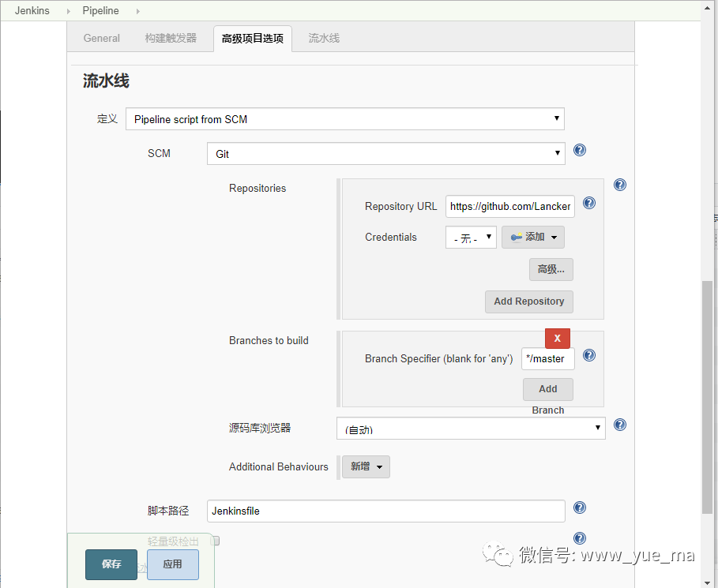The height and width of the screenshot is (588, 718).
Task: Open the General tab
Action: coord(101,37)
